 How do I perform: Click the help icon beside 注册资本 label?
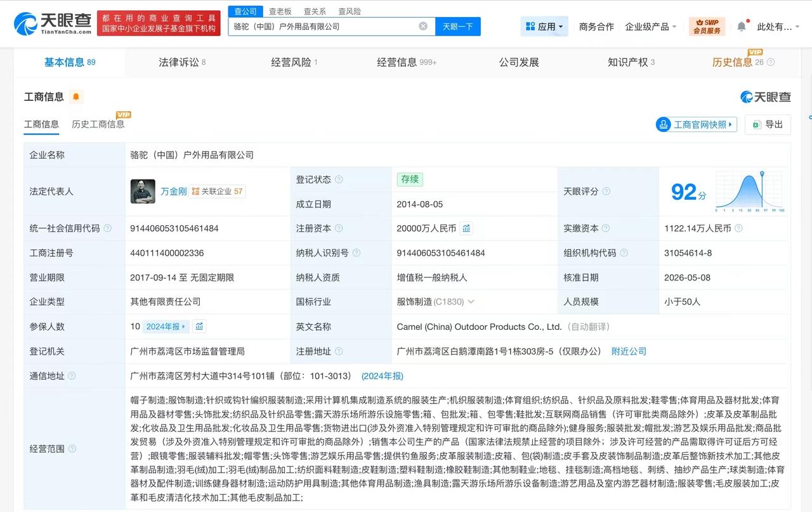pyautogui.click(x=339, y=228)
